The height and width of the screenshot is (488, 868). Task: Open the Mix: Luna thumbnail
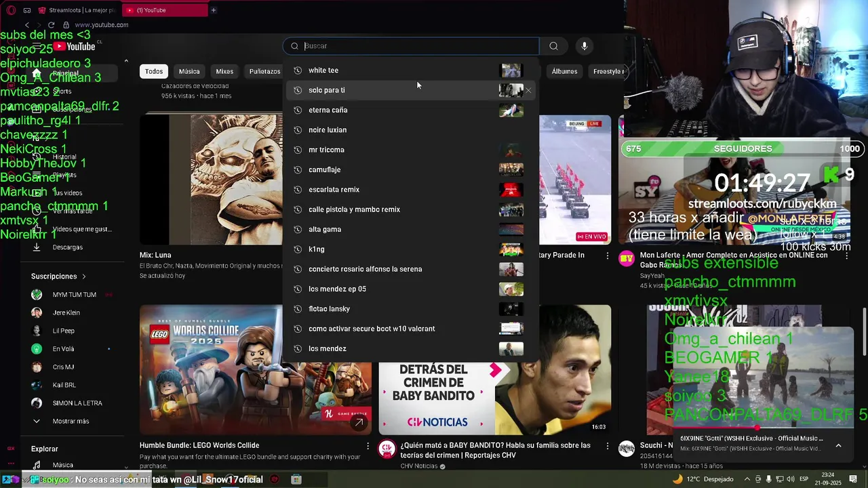click(211, 179)
